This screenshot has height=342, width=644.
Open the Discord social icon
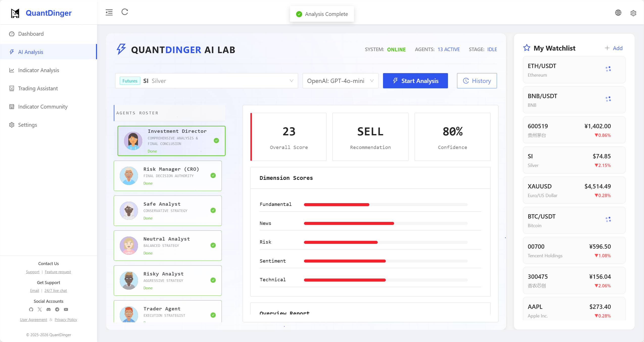tap(48, 309)
